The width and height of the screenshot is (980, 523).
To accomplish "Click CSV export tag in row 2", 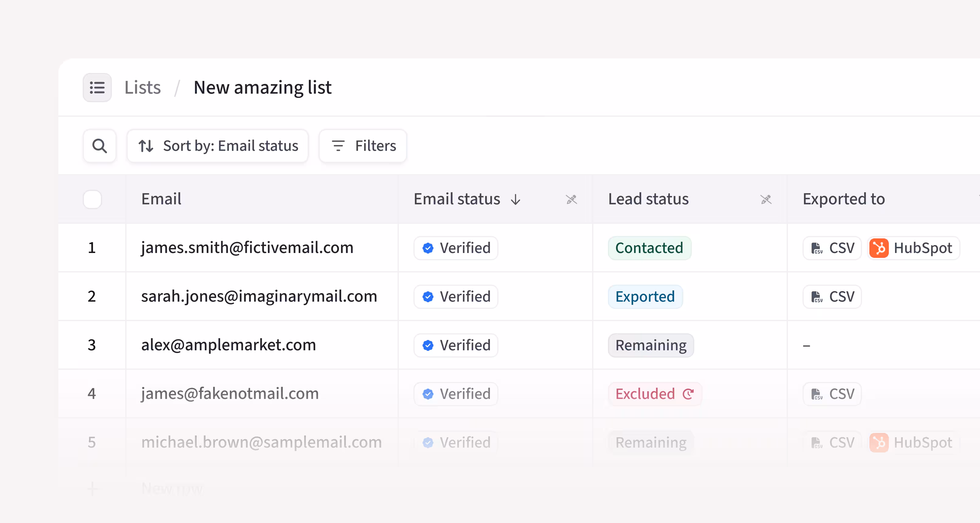I will pyautogui.click(x=832, y=296).
